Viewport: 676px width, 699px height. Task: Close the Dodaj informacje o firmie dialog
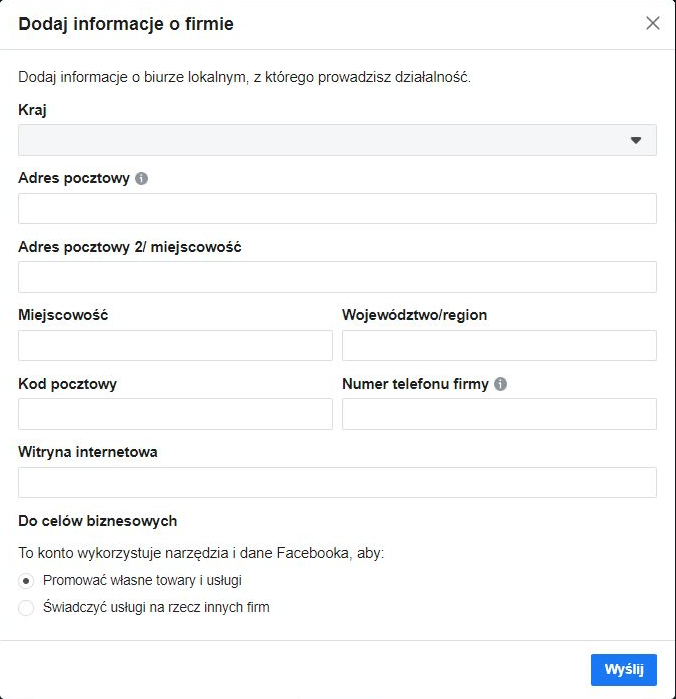tap(653, 23)
